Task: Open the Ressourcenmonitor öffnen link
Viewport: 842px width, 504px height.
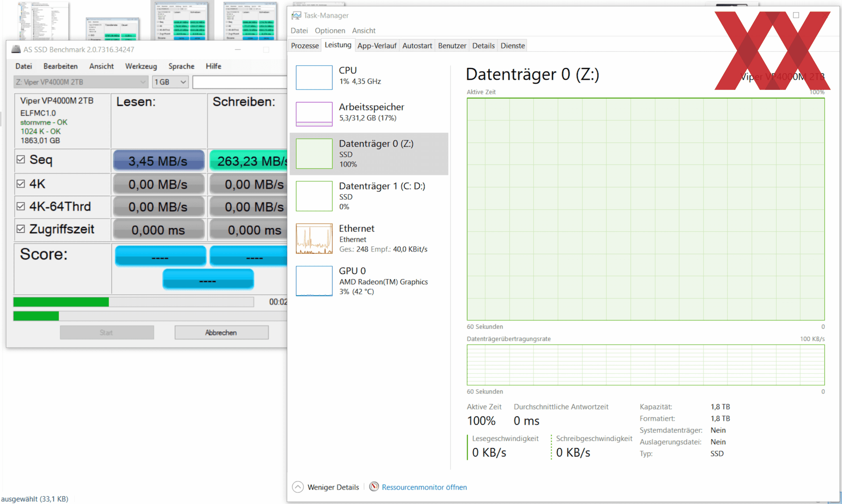Action: coord(424,487)
